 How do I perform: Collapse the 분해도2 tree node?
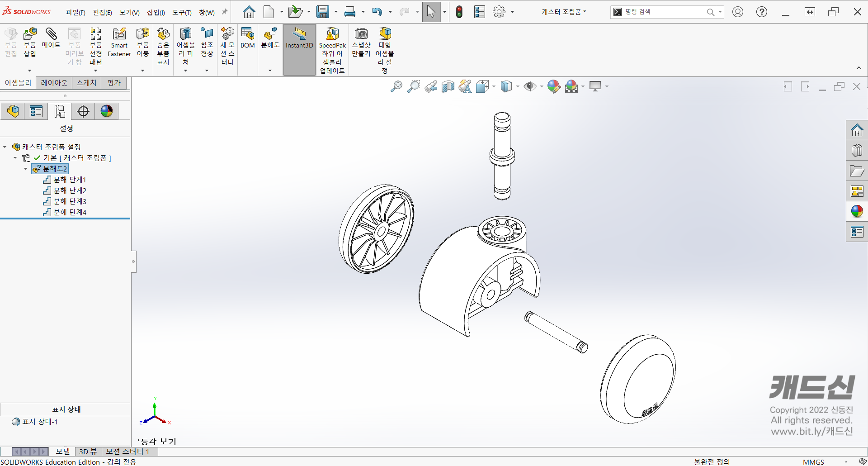tap(25, 169)
